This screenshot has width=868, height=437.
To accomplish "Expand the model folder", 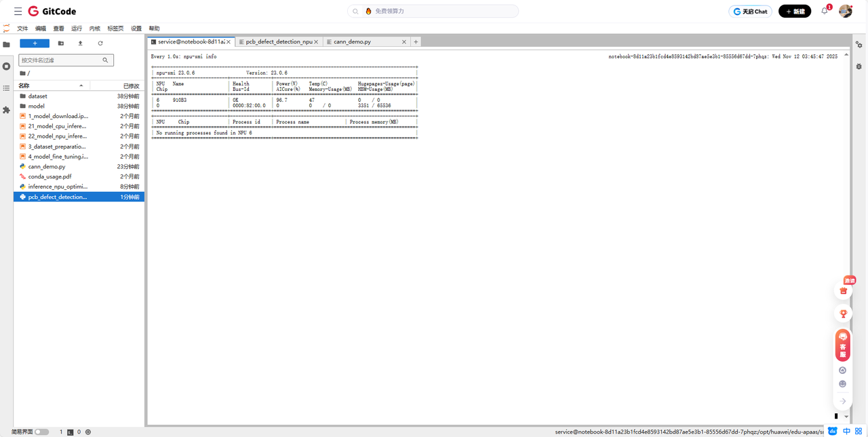I will (x=37, y=107).
